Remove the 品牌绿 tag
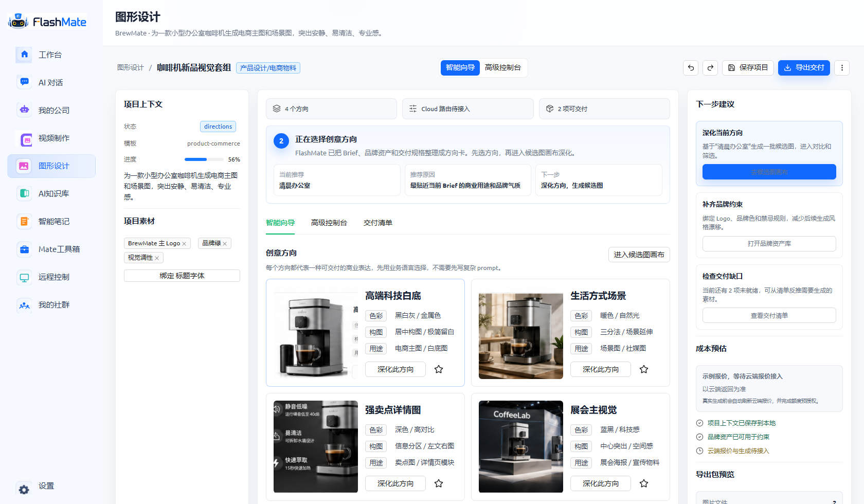The image size is (864, 504). tap(225, 243)
